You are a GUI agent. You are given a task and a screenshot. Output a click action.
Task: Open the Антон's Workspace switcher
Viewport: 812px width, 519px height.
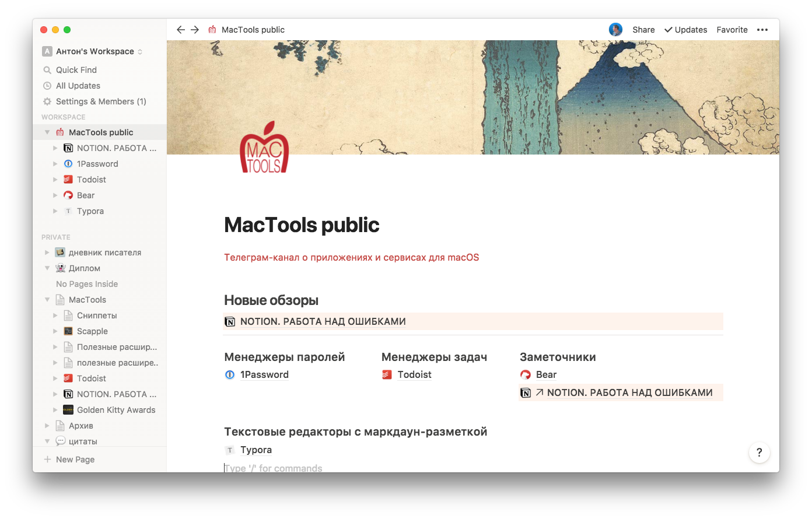point(92,51)
